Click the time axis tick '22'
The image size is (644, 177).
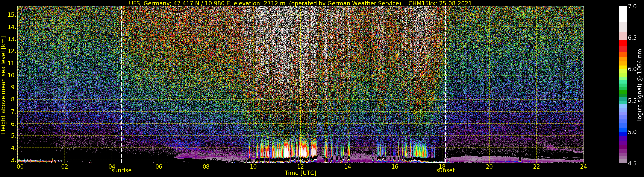coord(536,166)
